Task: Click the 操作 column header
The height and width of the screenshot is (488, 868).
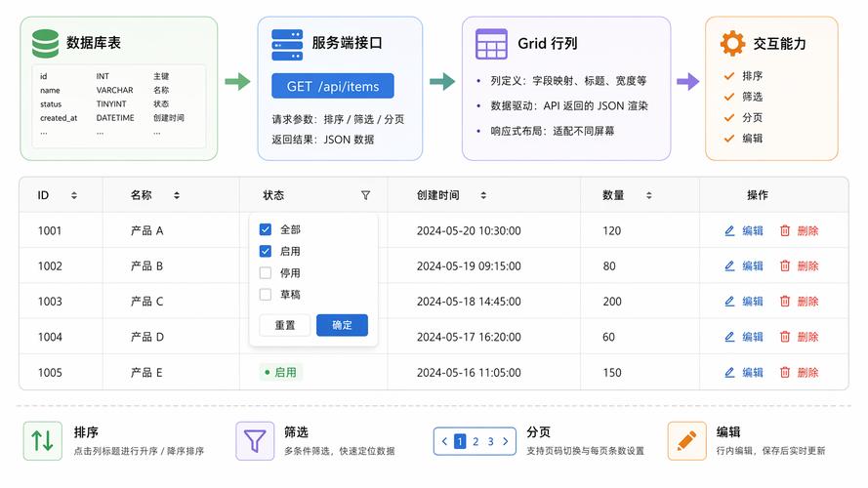Action: (758, 195)
